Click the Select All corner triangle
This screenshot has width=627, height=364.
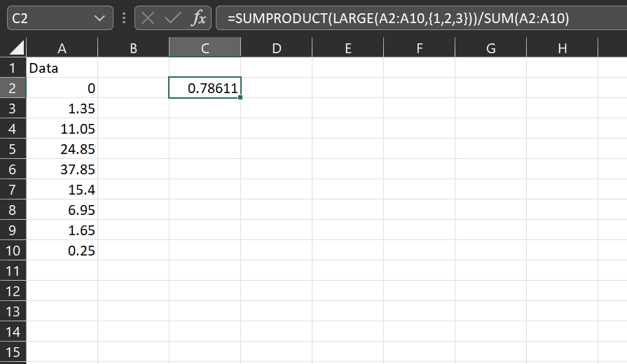pyautogui.click(x=17, y=48)
